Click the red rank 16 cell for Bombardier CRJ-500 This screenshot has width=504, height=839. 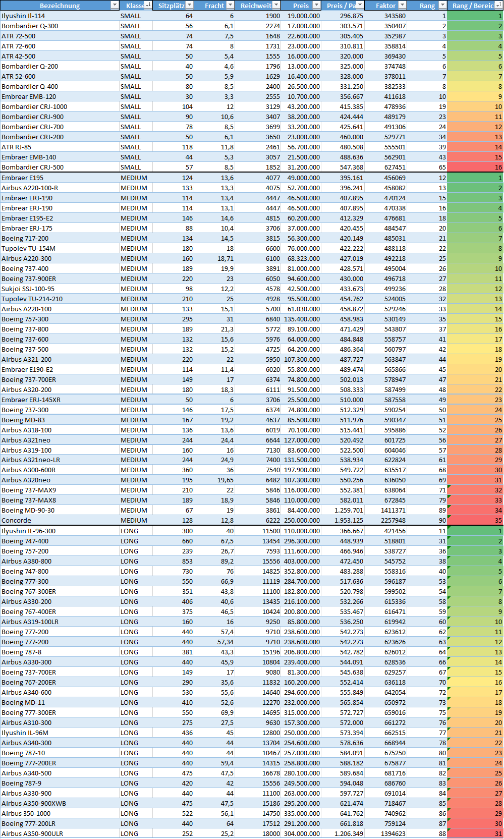point(475,167)
